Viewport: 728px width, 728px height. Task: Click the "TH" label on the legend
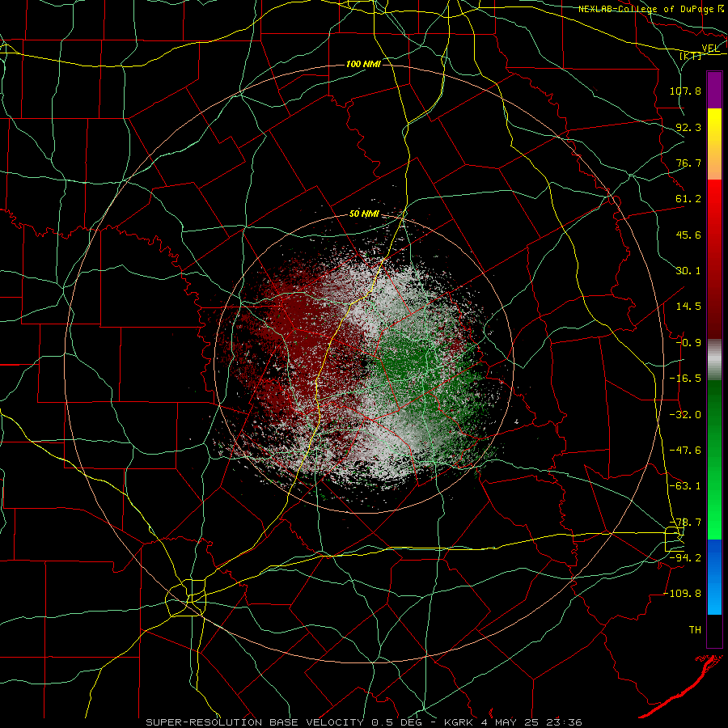[x=695, y=630]
